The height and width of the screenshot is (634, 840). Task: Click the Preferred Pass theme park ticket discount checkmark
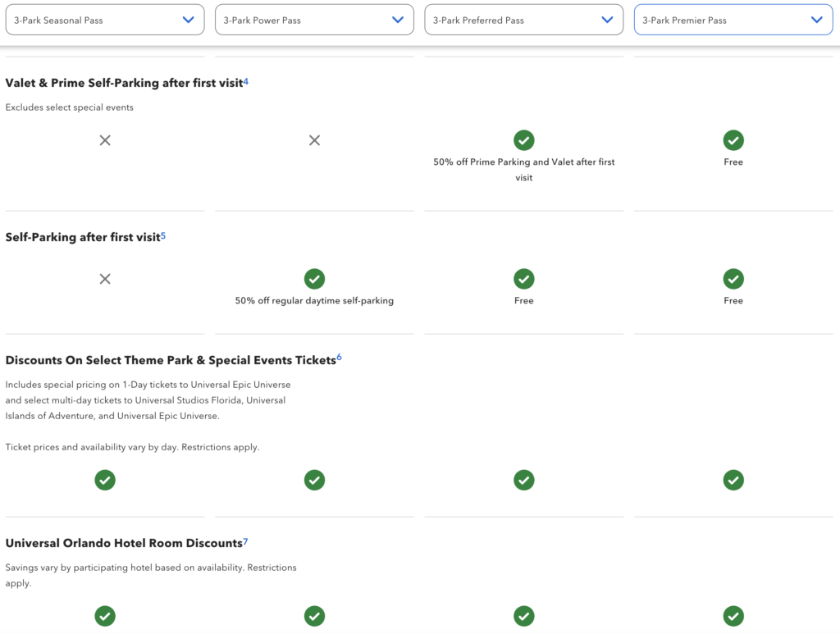524,480
